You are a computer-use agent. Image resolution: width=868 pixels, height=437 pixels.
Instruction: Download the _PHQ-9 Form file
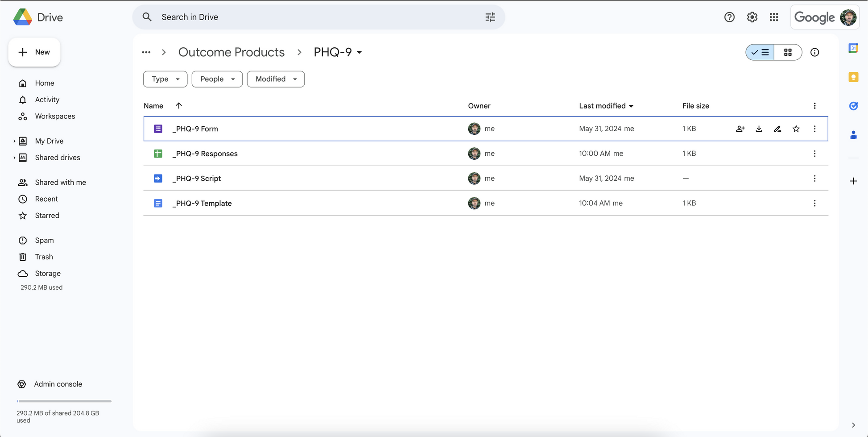pos(759,129)
